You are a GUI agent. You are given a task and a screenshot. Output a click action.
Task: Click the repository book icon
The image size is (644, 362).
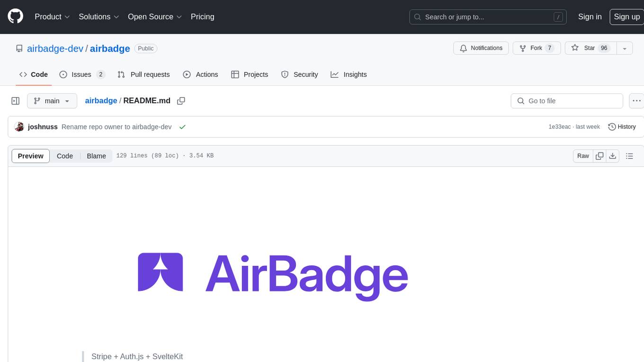coord(19,48)
